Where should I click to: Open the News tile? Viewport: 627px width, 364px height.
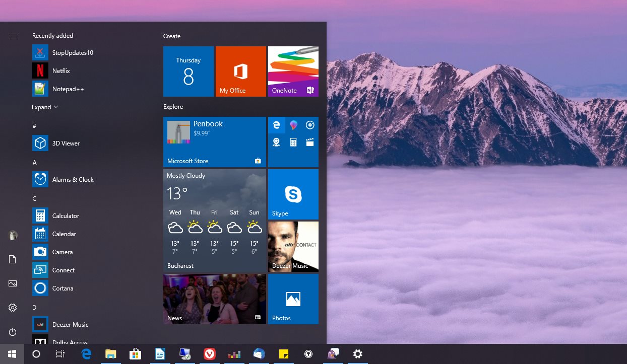(215, 299)
